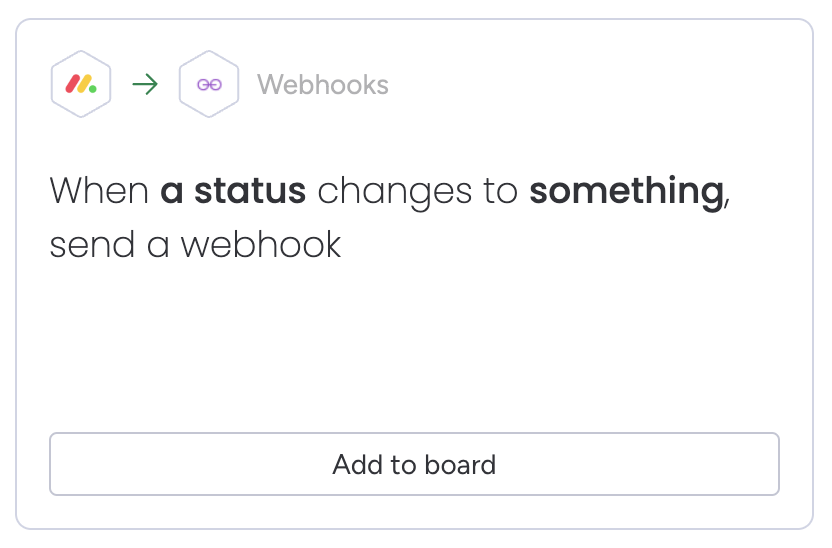Select the purple Webhooks chain-link icon
The image size is (832, 548).
tap(209, 84)
